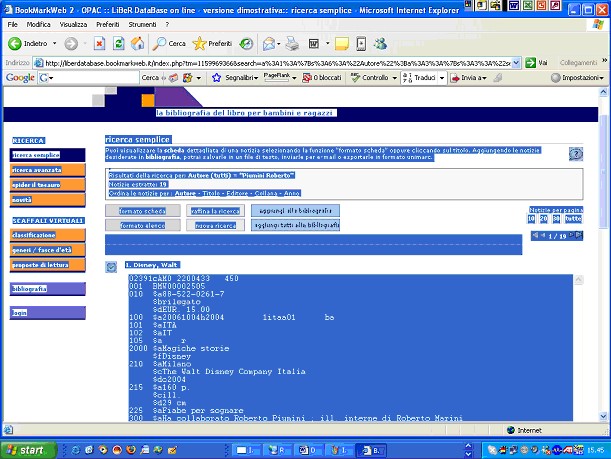This screenshot has width=611, height=459.
Task: Click the icon next to 1. Disney, Walt
Action: point(111,267)
